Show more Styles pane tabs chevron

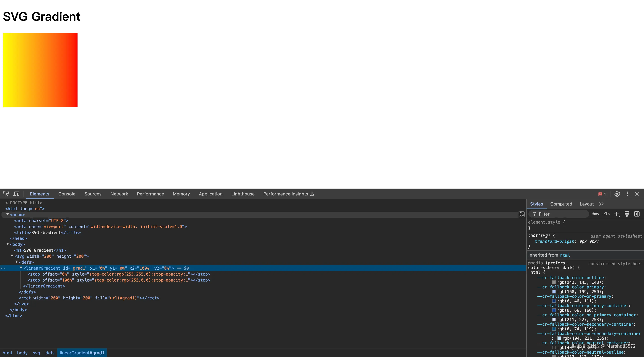coord(602,204)
